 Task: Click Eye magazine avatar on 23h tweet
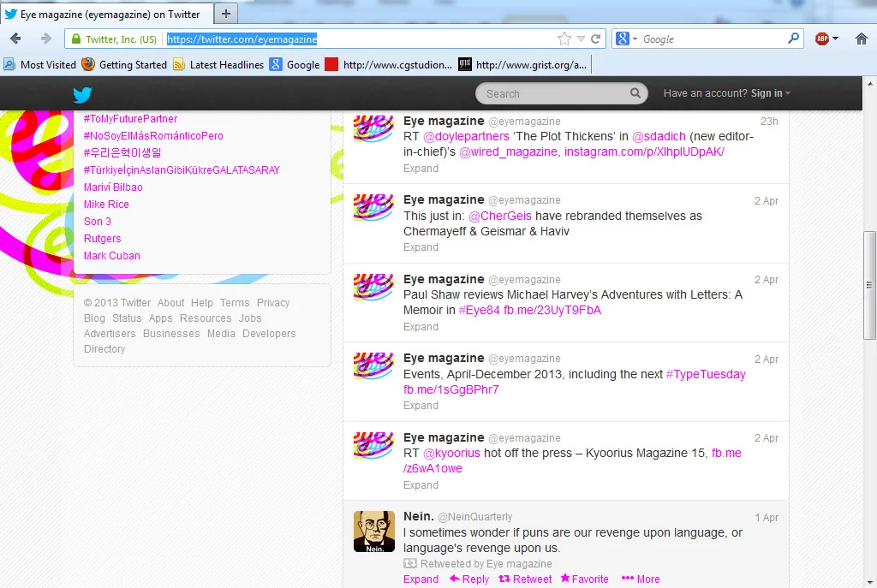(374, 128)
